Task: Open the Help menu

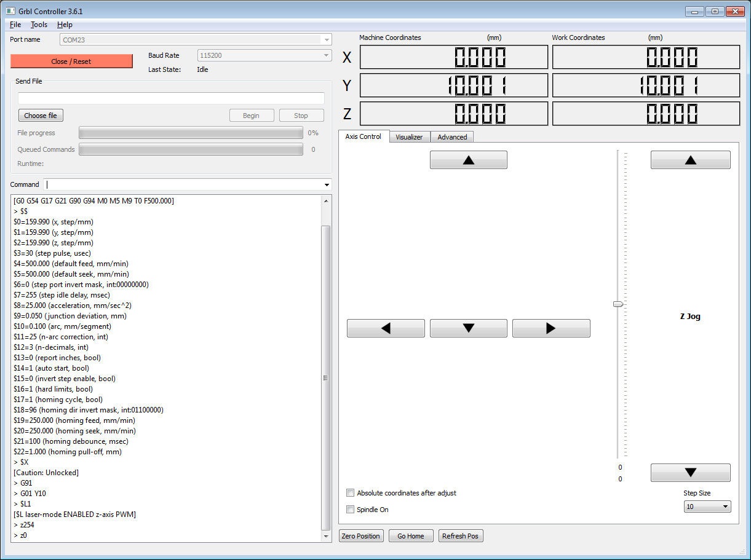Action: 65,25
